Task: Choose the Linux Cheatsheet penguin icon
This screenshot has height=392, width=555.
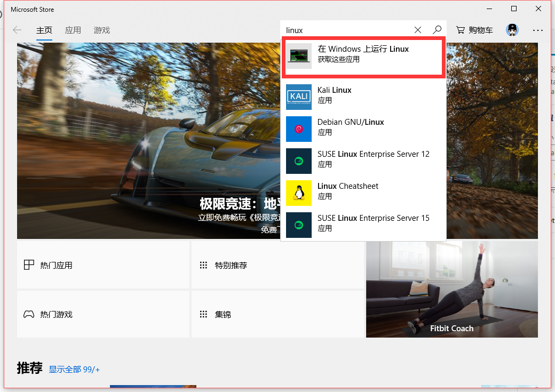Action: pos(298,193)
